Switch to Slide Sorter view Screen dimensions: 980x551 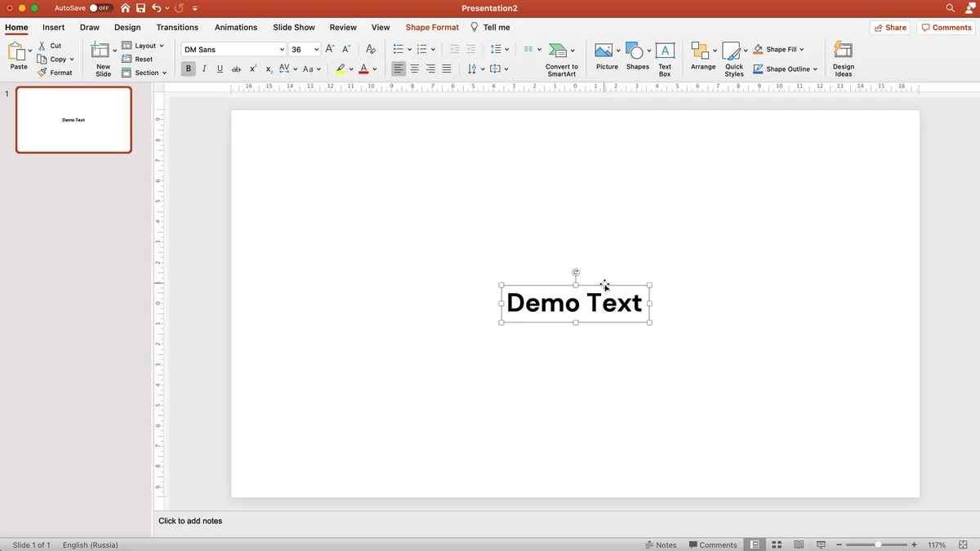point(777,544)
